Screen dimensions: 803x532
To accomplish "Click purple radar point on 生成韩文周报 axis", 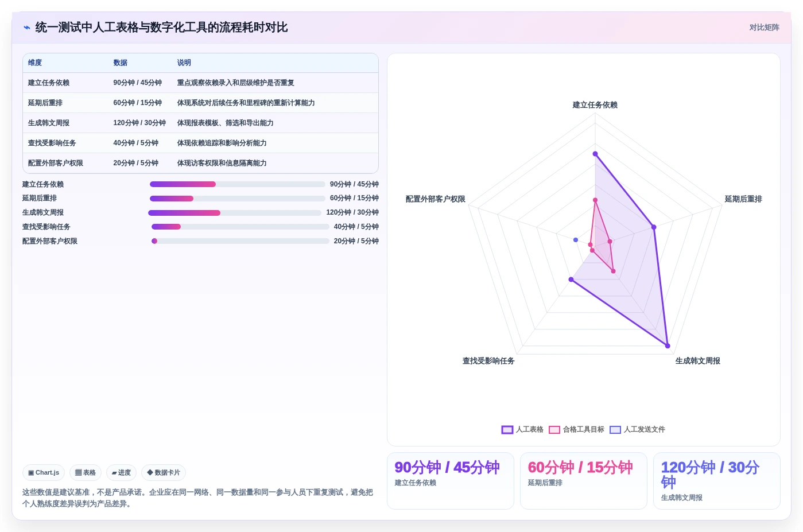I will pyautogui.click(x=668, y=346).
